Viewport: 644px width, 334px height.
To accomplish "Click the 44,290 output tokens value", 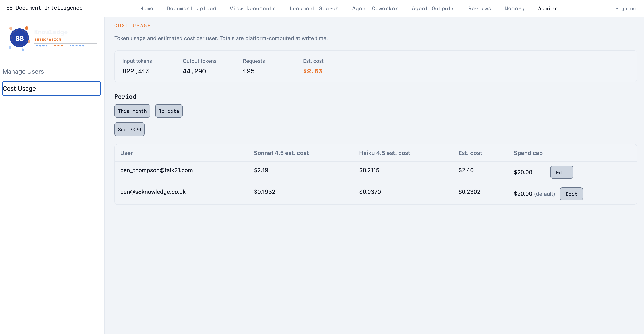I will 194,71.
